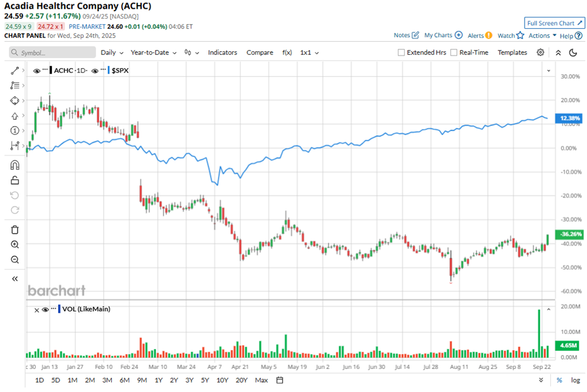Open the 1x1 grid layout dropdown
The image size is (587, 392).
[x=310, y=52]
